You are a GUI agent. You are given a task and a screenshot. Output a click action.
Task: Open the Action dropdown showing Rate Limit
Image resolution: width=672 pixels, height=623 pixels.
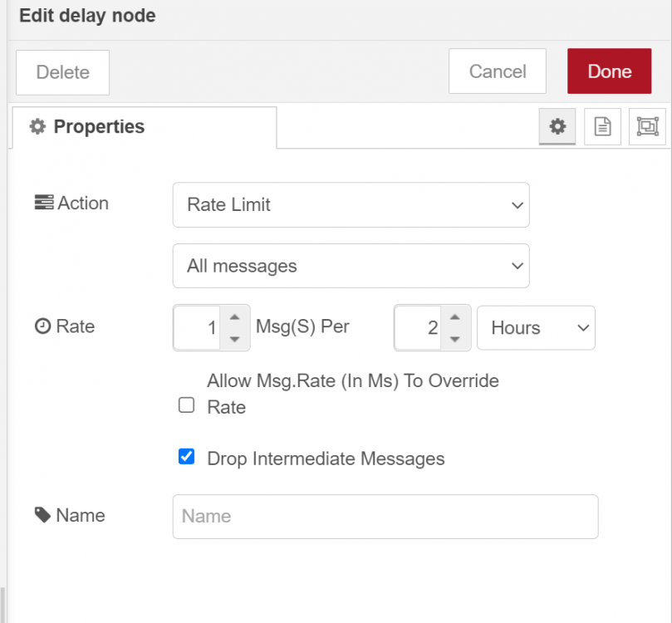[351, 205]
